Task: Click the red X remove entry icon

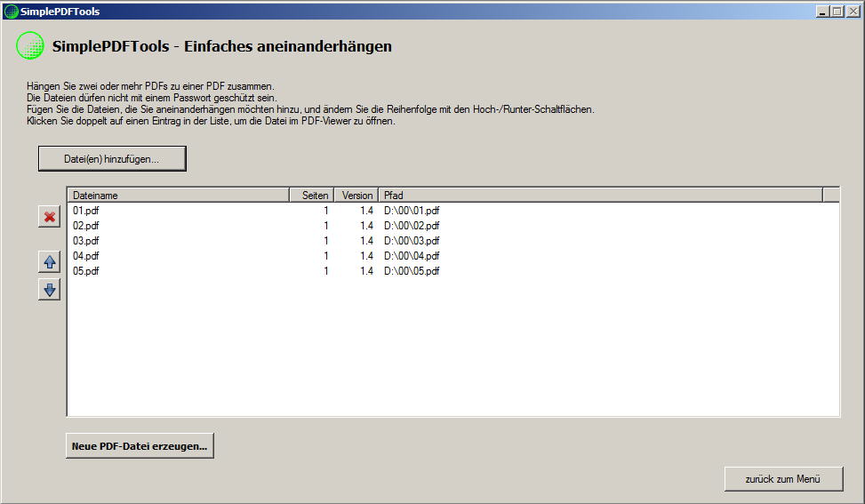Action: click(50, 217)
